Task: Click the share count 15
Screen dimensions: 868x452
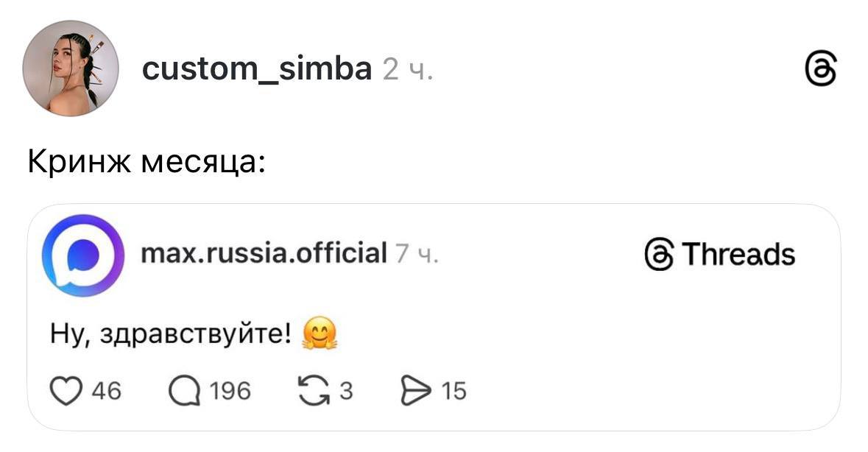Action: point(454,391)
